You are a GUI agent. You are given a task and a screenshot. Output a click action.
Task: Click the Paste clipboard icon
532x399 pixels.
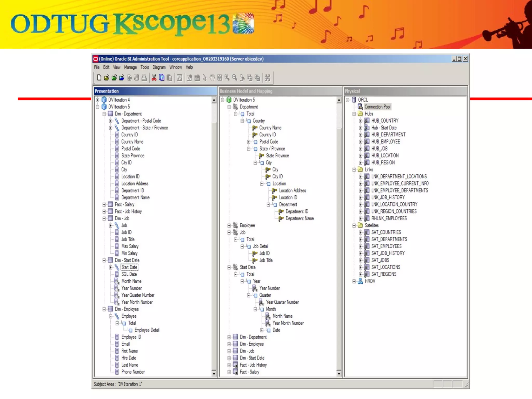(169, 77)
